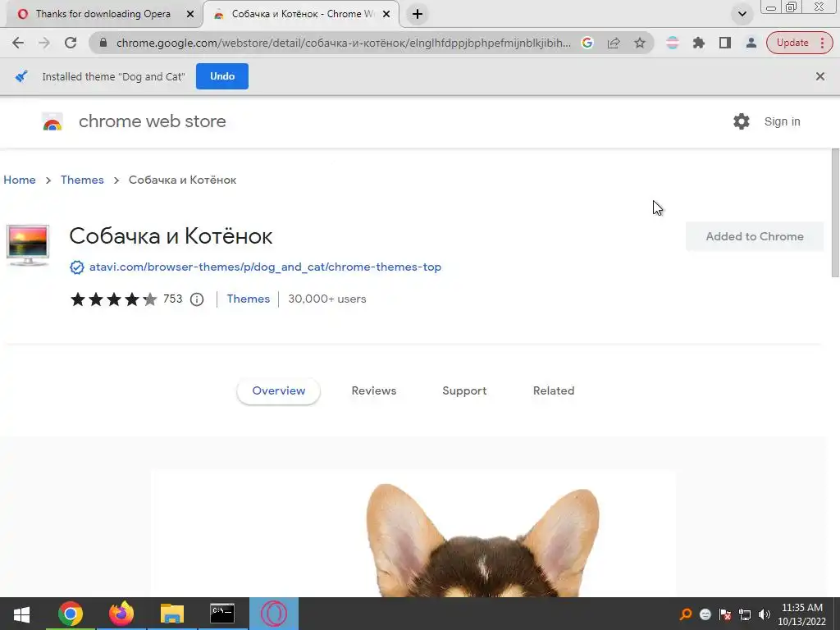
Task: Click the 30,000+ users text
Action: click(326, 299)
